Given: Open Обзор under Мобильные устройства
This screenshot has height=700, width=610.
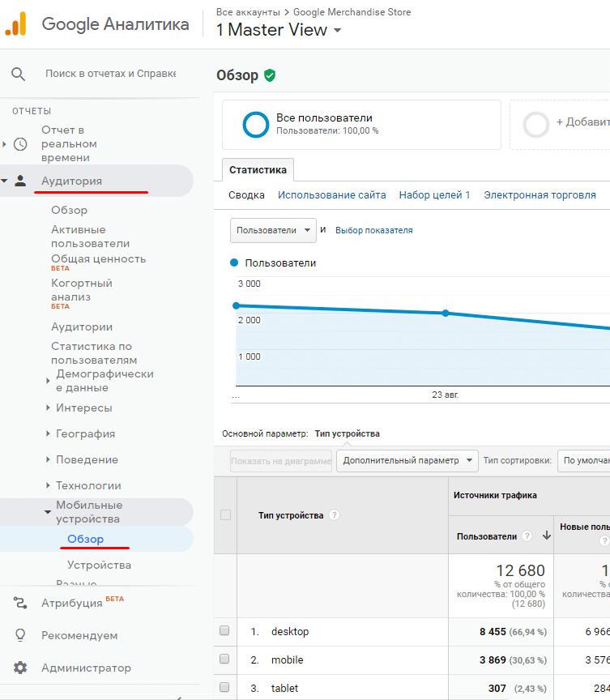Looking at the screenshot, I should coord(85,539).
